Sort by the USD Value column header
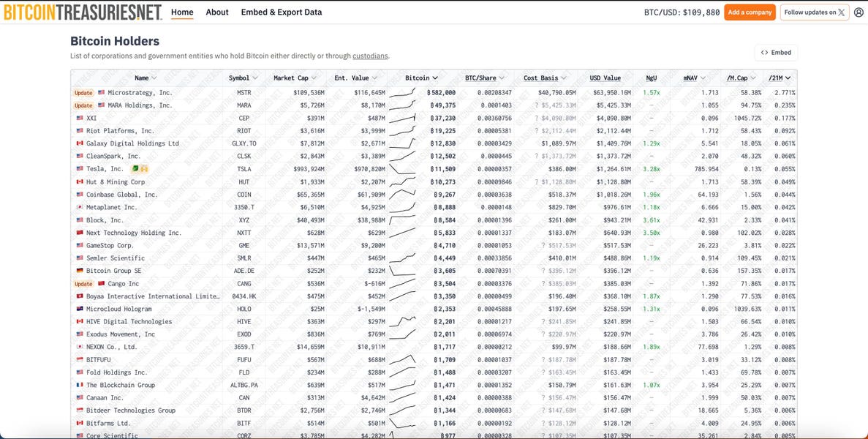The width and height of the screenshot is (868, 439). coord(605,78)
